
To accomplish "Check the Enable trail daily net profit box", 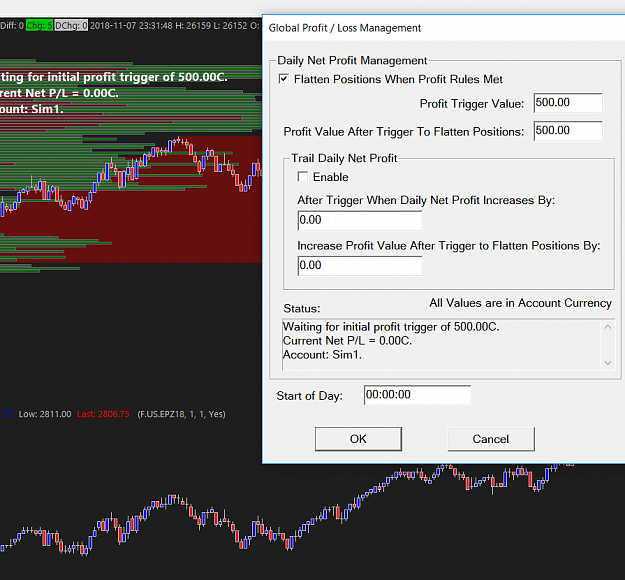I will pos(303,177).
